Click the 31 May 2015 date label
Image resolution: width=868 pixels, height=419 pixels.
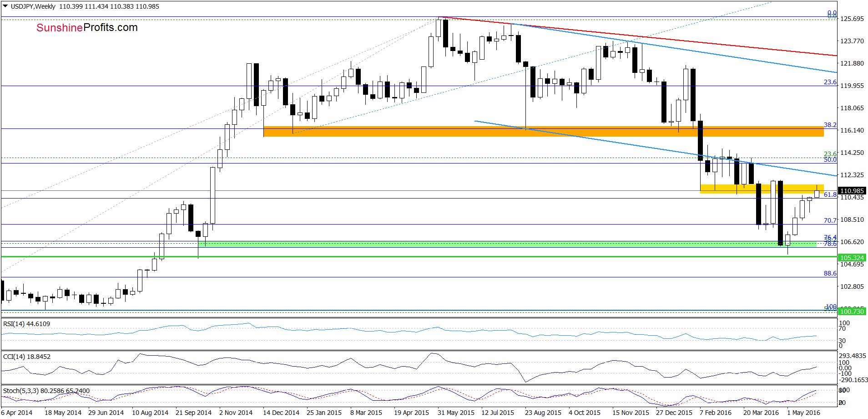pos(456,413)
